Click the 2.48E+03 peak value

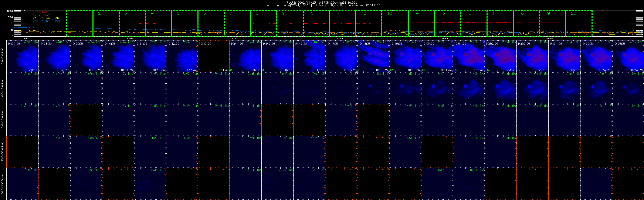(63, 42)
